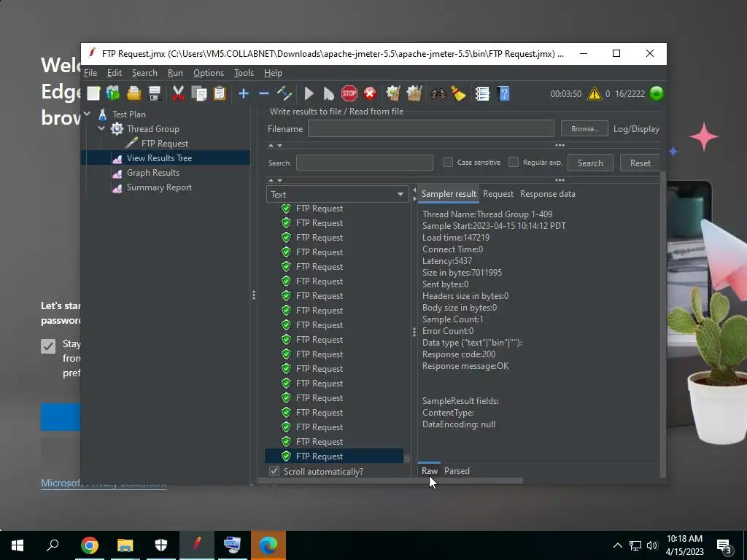
Task: Start the test with the play icon
Action: [x=309, y=93]
